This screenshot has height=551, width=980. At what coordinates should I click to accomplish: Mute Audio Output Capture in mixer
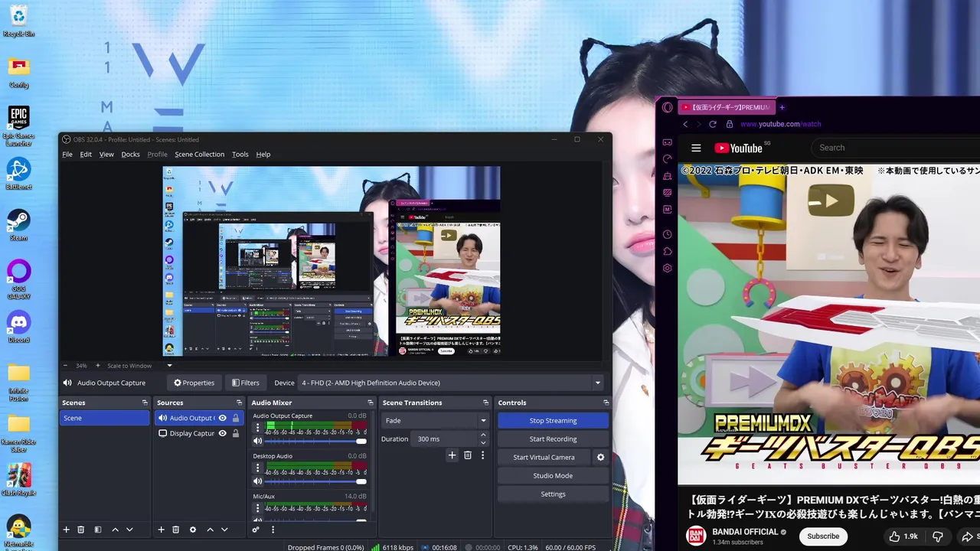(x=258, y=442)
